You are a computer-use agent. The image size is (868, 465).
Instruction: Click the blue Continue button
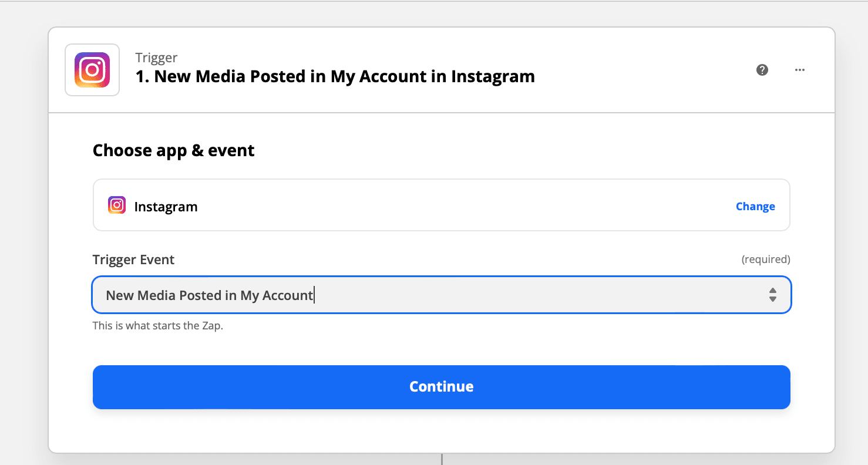tap(441, 387)
